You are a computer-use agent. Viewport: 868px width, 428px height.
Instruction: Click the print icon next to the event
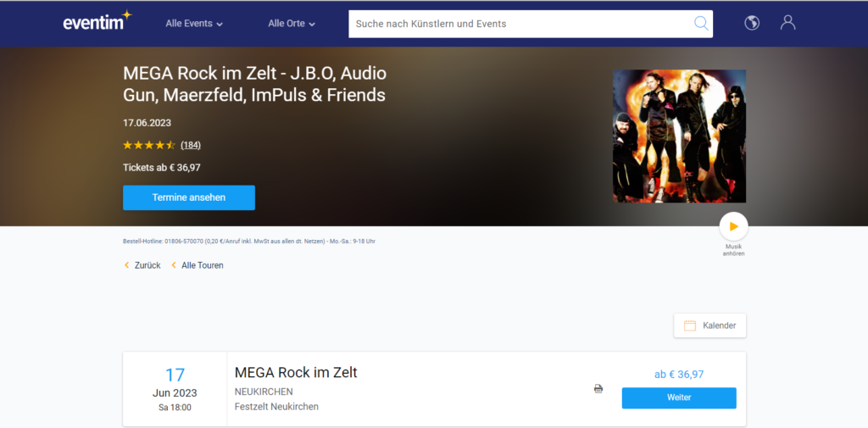coord(598,389)
